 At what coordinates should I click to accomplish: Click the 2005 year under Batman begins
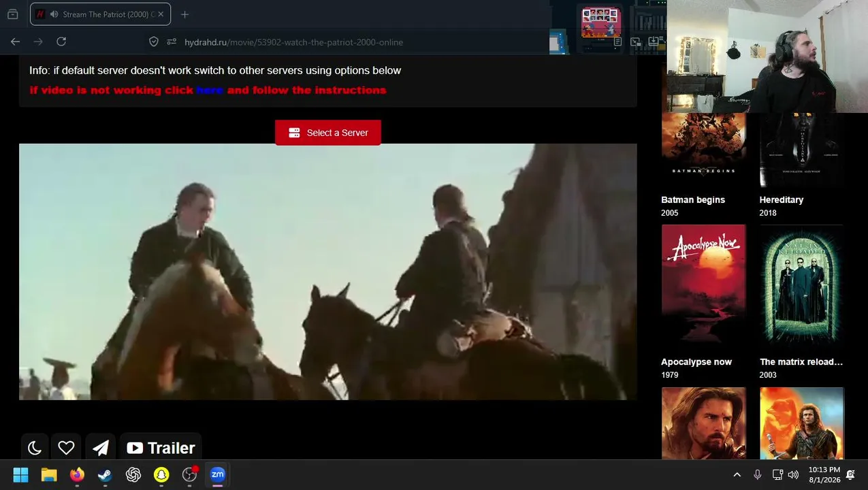coord(670,213)
